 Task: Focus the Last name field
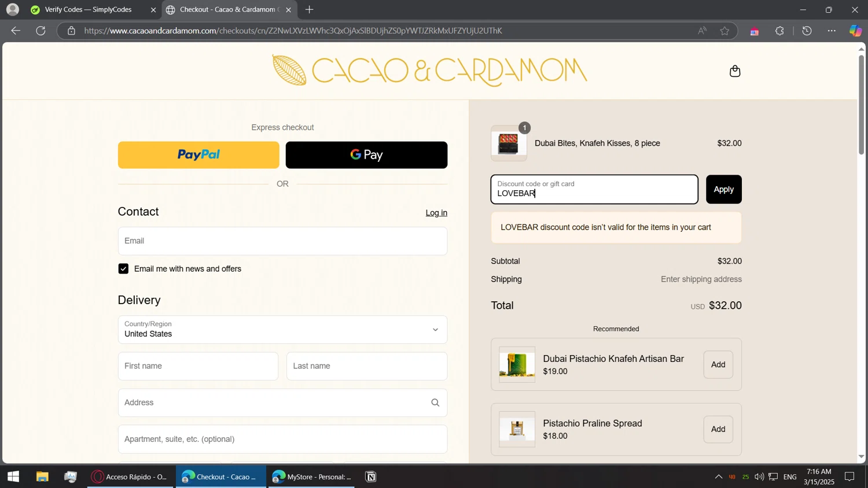click(x=367, y=366)
